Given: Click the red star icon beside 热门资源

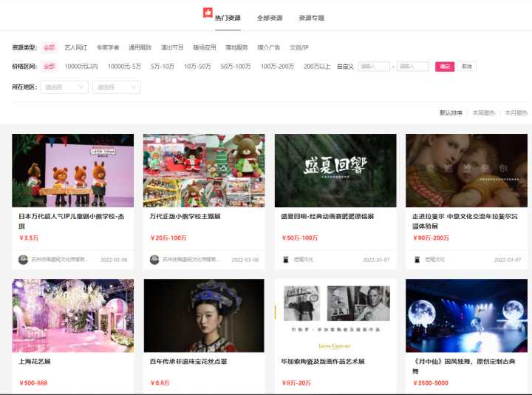Looking at the screenshot, I should pos(208,13).
